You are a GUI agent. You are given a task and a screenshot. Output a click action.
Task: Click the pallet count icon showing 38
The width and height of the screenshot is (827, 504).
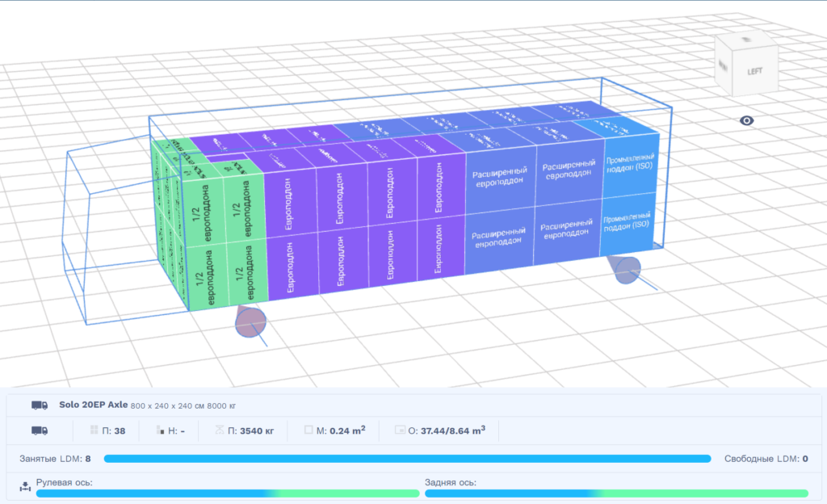pyautogui.click(x=94, y=430)
